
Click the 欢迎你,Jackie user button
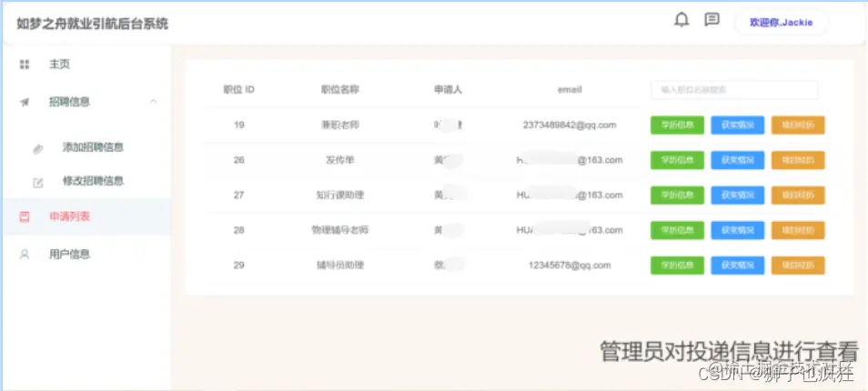click(x=781, y=23)
